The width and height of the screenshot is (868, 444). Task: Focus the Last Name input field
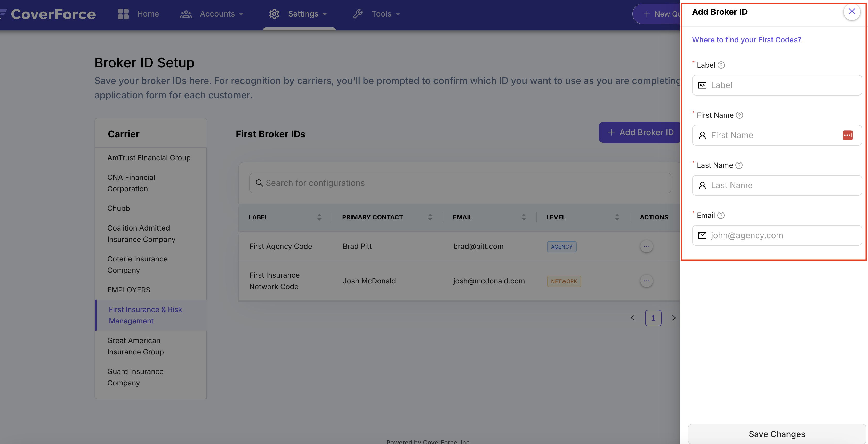click(777, 185)
